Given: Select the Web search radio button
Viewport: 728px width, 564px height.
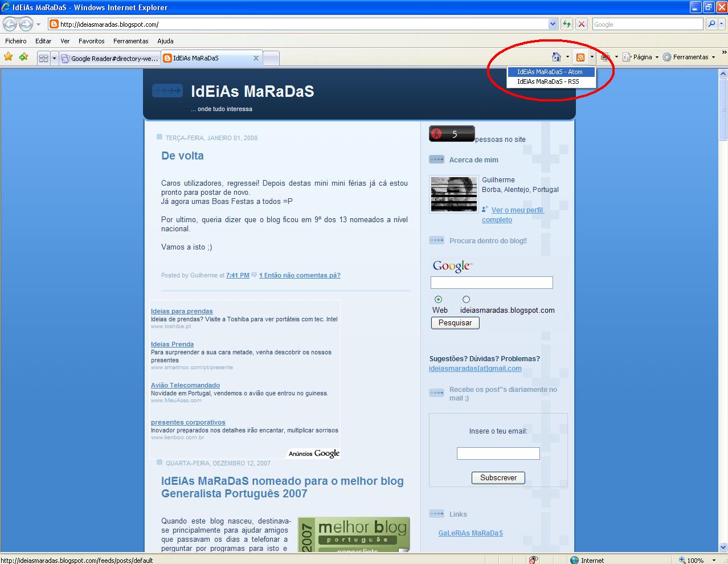Looking at the screenshot, I should click(x=438, y=300).
